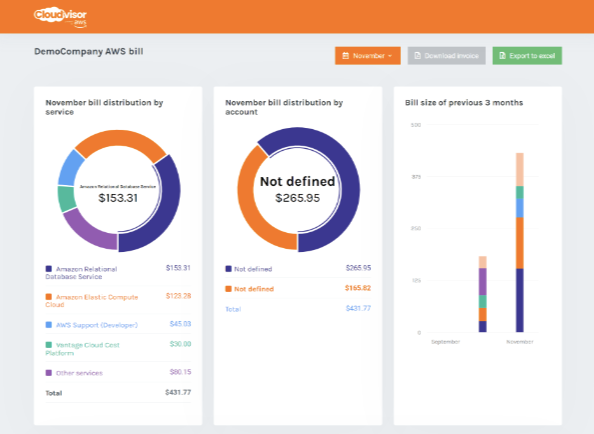The width and height of the screenshot is (594, 434).
Task: Click the purple segment of the service donut
Action: tap(85, 232)
